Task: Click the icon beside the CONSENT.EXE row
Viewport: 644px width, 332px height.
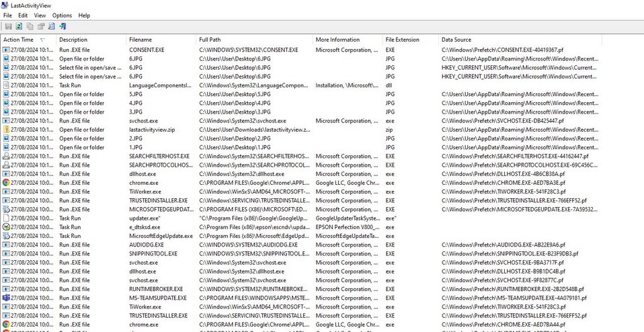Action: pyautogui.click(x=6, y=50)
